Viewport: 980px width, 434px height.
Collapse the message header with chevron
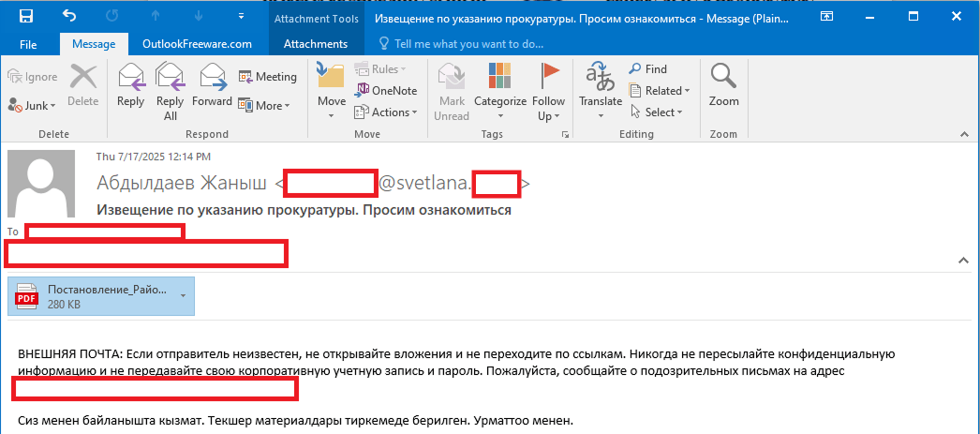coord(960,259)
